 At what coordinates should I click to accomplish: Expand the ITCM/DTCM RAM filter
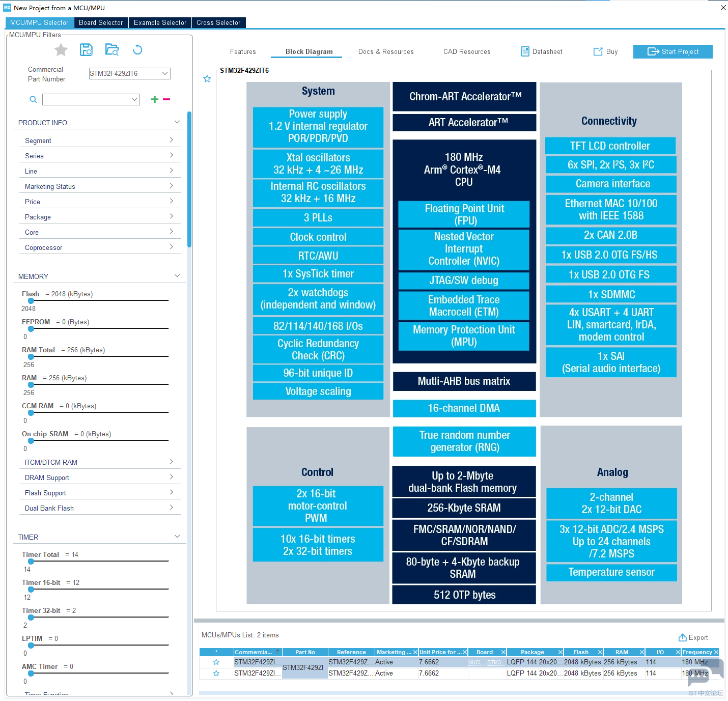click(171, 462)
